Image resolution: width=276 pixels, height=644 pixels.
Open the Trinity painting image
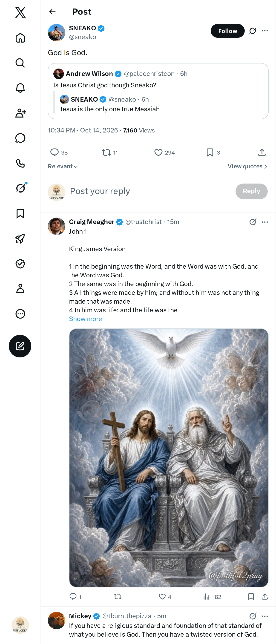tap(169, 458)
